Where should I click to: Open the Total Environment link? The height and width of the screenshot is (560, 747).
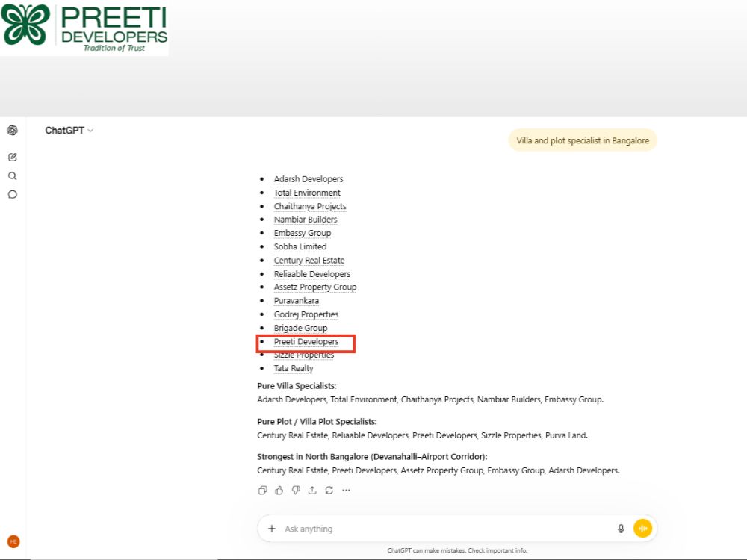coord(307,193)
